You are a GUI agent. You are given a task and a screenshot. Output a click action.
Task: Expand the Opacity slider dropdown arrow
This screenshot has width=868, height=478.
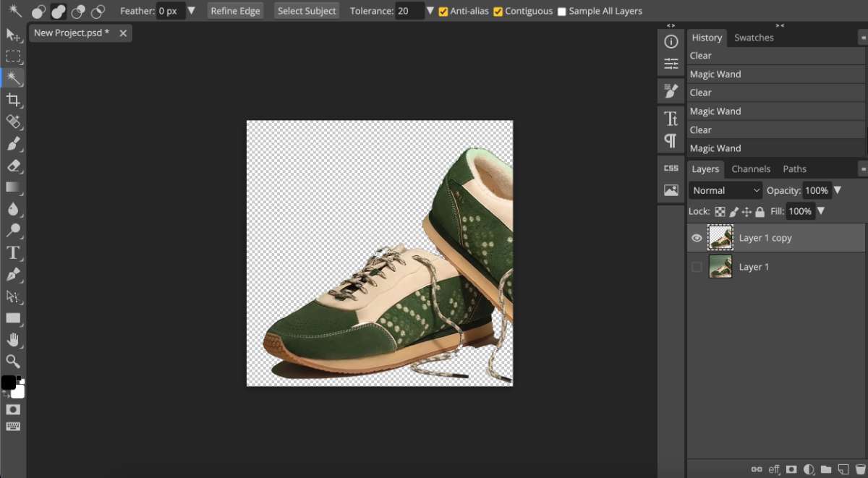838,190
